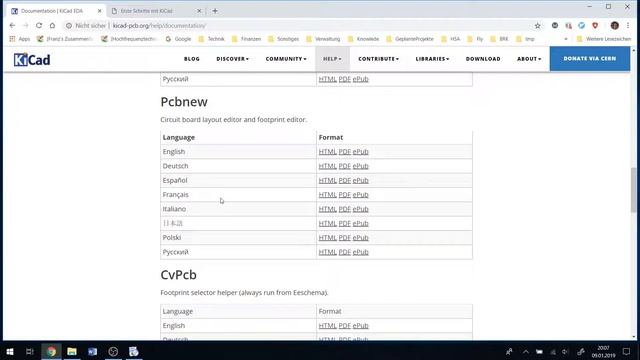Select the Pcbnew heading text

point(184,102)
